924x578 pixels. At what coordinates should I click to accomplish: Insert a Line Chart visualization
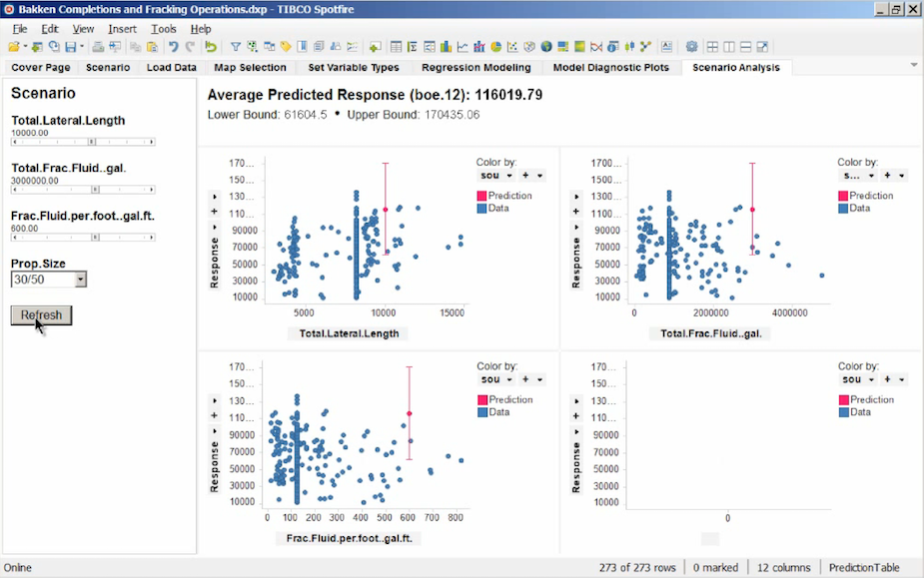point(463,47)
